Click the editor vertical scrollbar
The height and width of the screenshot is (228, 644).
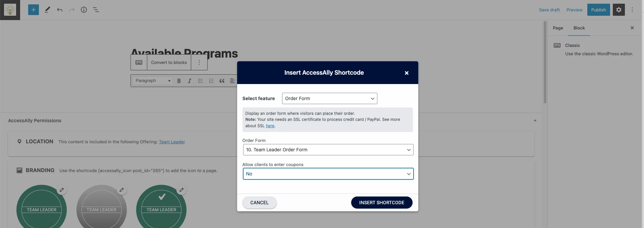tap(545, 62)
